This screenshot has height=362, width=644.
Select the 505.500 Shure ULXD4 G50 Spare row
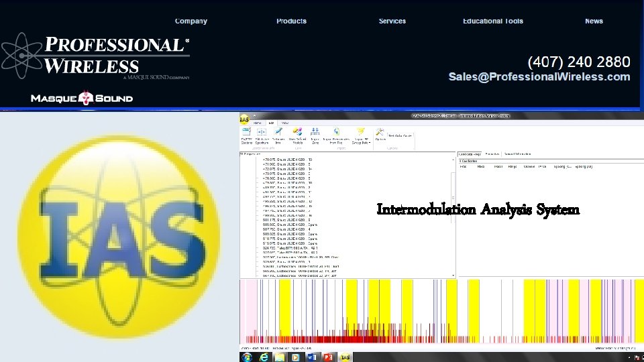point(290,225)
